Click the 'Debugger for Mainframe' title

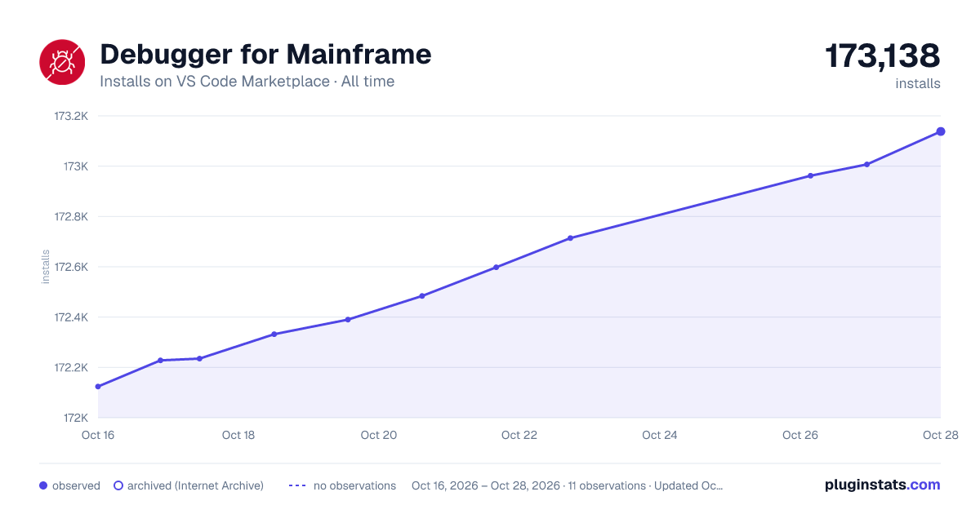click(x=265, y=55)
